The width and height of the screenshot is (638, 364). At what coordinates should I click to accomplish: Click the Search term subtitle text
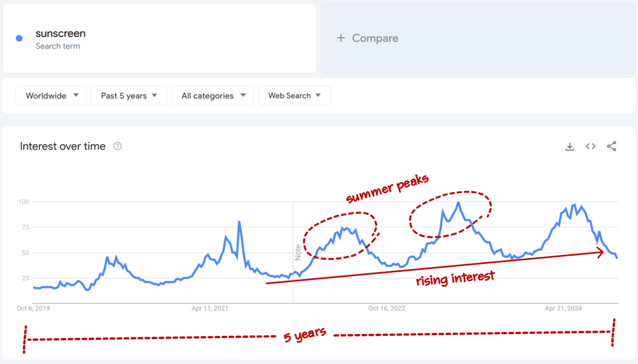pos(58,47)
